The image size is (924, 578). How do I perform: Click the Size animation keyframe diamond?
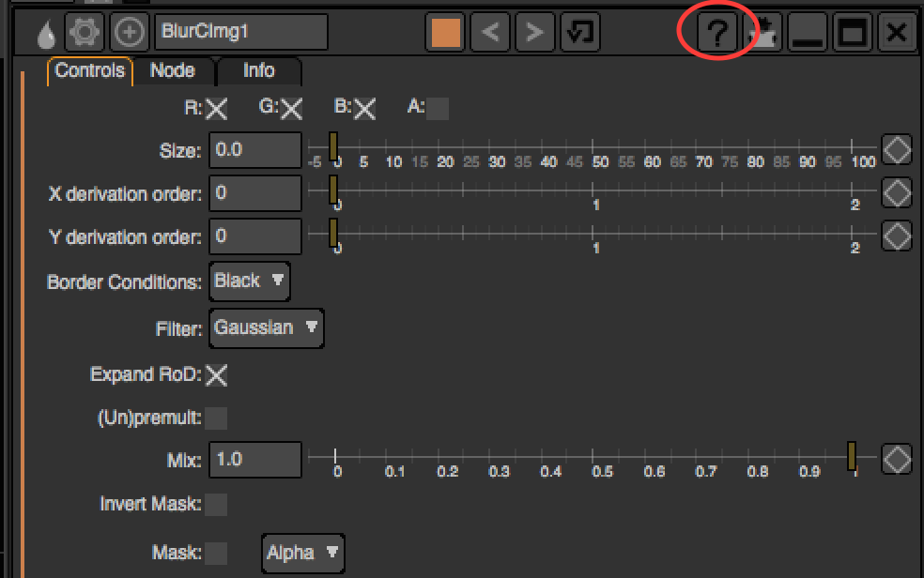tap(898, 149)
